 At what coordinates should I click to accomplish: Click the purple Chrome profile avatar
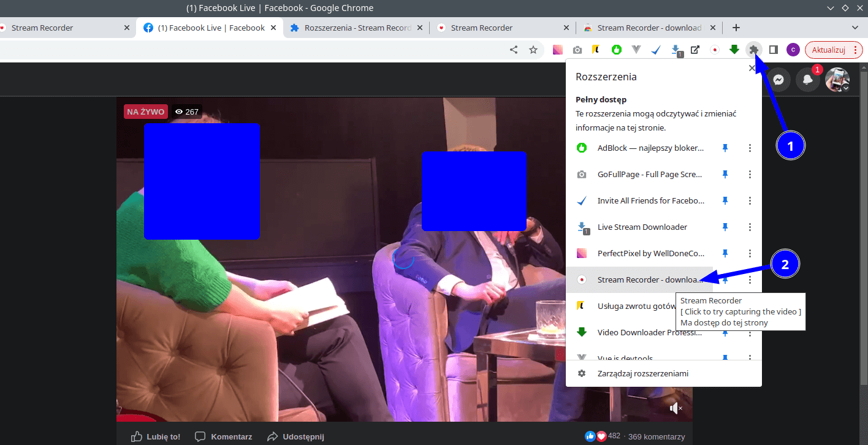pyautogui.click(x=793, y=50)
